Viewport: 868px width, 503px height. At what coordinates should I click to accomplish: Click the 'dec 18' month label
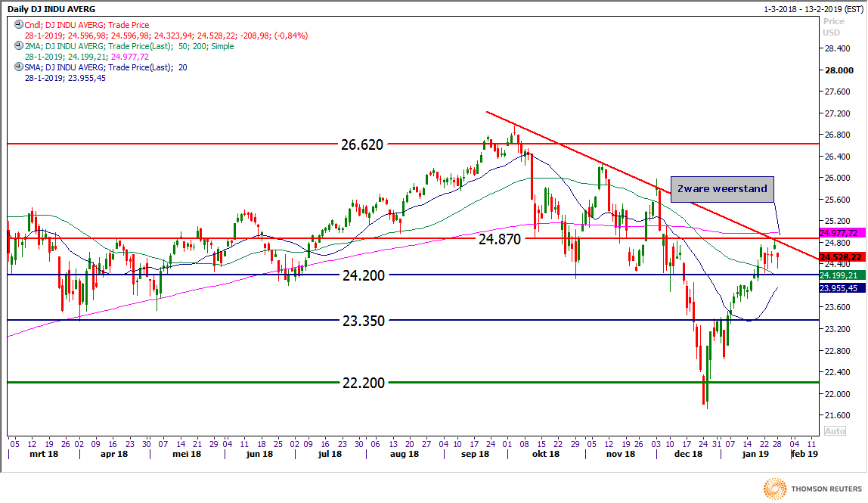point(689,455)
